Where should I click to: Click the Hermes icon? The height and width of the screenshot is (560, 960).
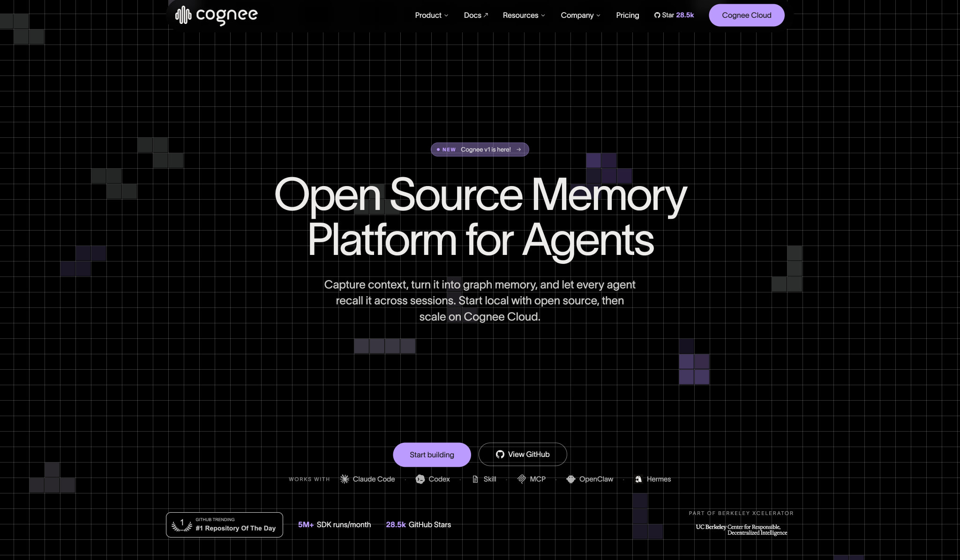click(x=638, y=479)
